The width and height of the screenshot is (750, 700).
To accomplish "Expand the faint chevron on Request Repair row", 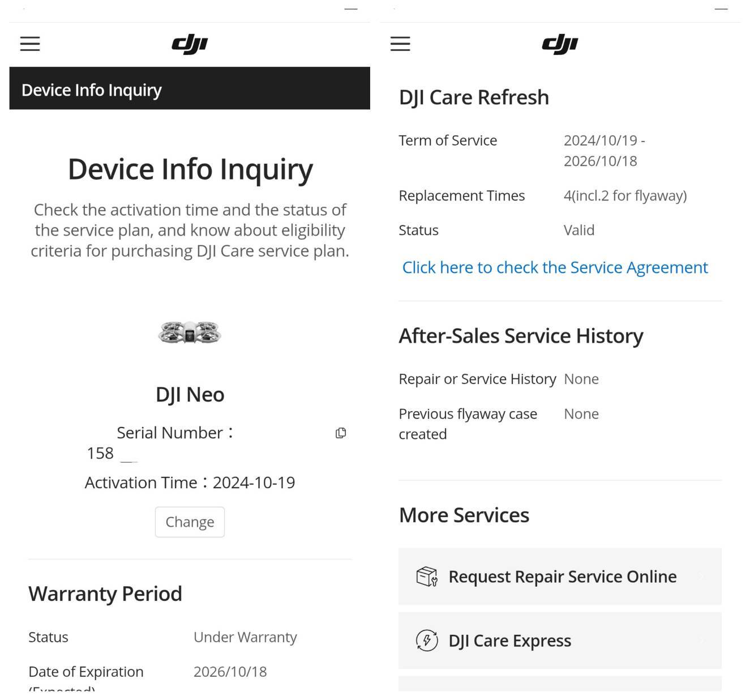I will coord(702,577).
